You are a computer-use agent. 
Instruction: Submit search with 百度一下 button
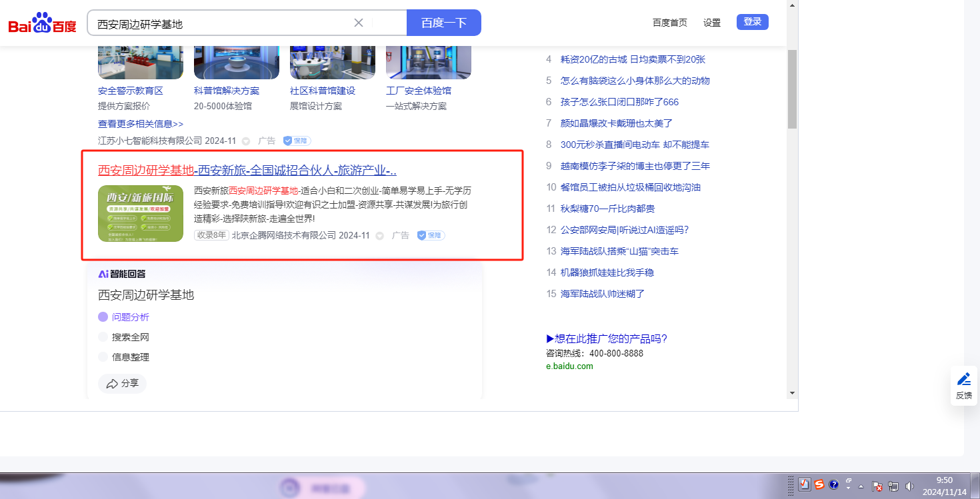(444, 23)
